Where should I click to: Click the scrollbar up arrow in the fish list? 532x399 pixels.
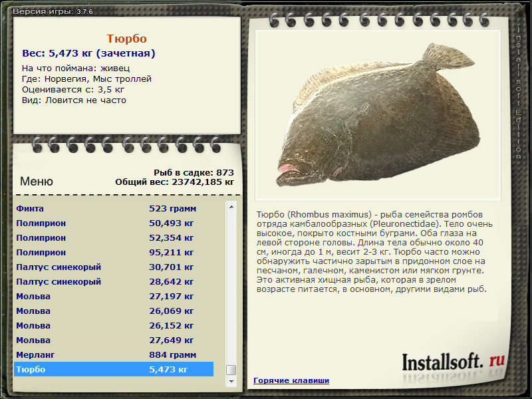coord(231,207)
